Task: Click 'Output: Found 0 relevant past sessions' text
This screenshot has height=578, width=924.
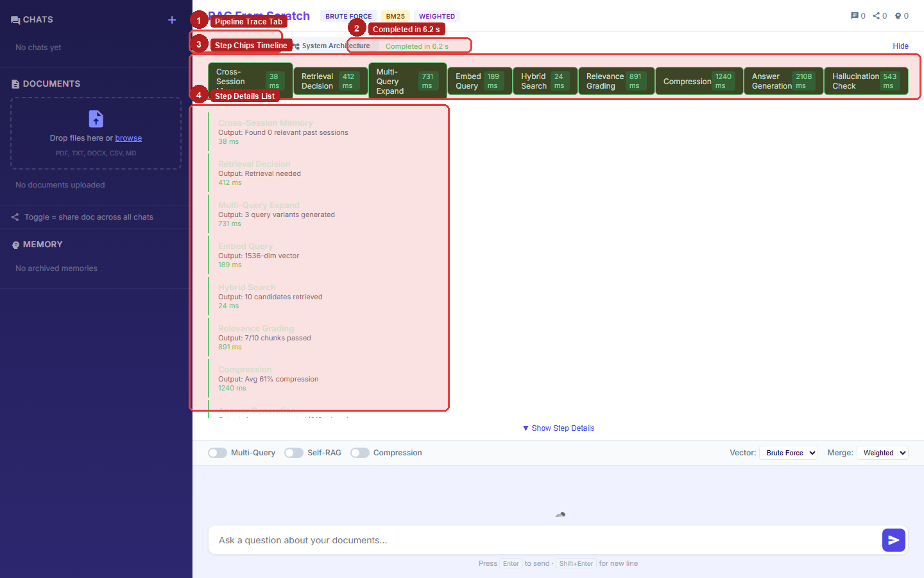Action: (x=283, y=132)
